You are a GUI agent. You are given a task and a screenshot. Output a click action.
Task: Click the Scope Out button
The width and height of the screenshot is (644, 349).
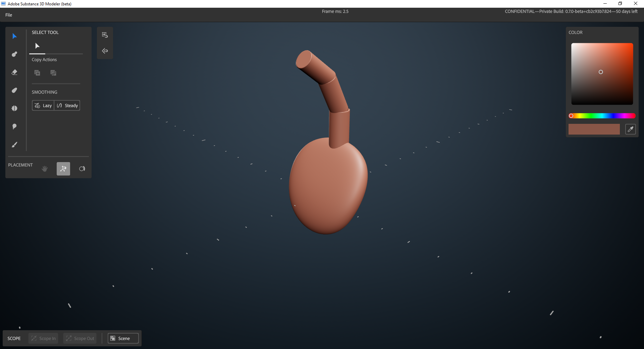[80, 338]
